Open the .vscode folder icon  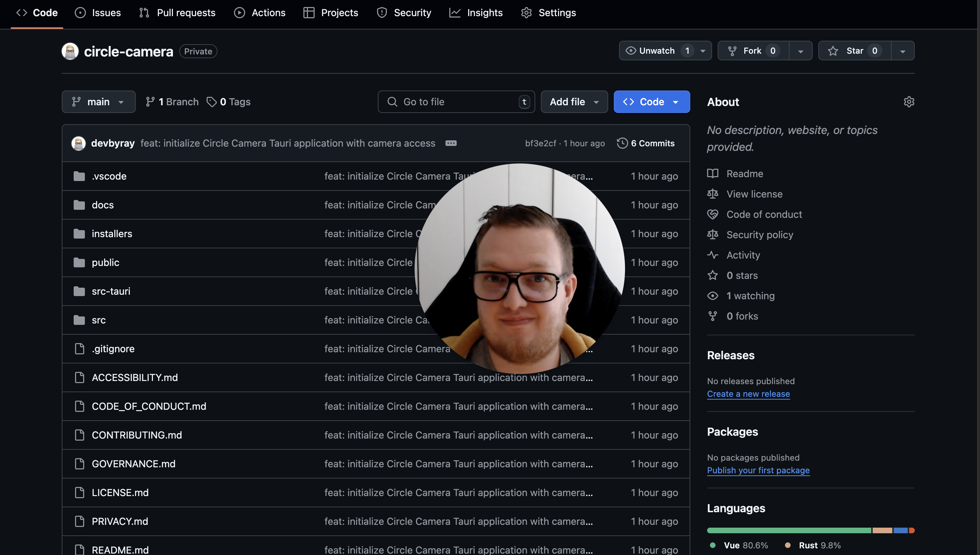point(79,176)
